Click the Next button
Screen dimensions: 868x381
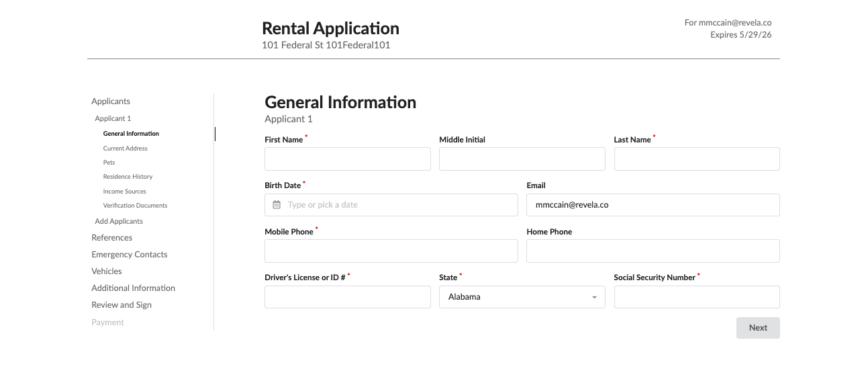(x=758, y=328)
